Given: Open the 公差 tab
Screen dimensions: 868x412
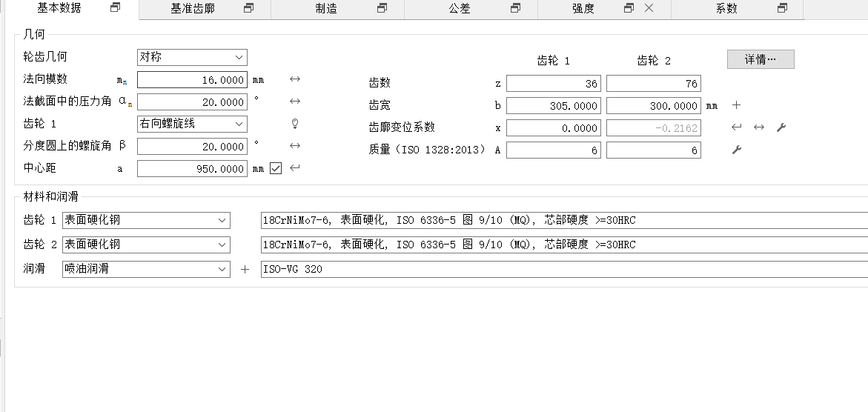Looking at the screenshot, I should pos(460,9).
